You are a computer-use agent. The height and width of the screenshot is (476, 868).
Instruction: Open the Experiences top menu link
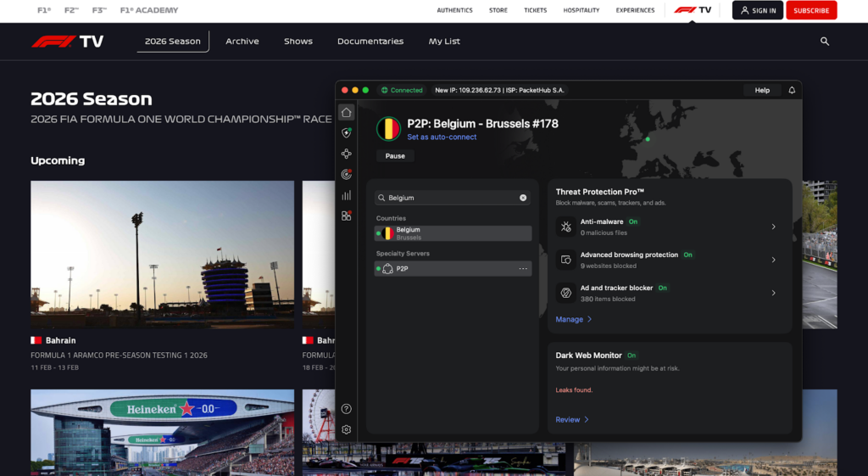pyautogui.click(x=635, y=10)
